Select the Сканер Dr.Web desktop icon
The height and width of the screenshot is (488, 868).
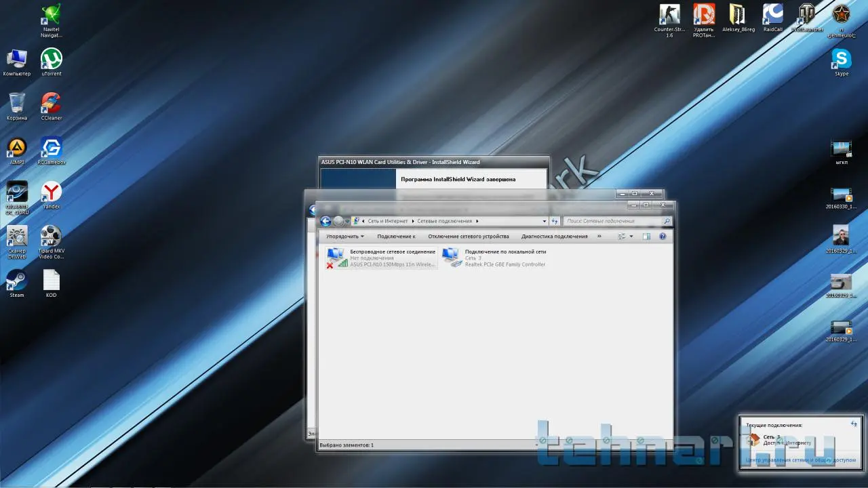[17, 243]
